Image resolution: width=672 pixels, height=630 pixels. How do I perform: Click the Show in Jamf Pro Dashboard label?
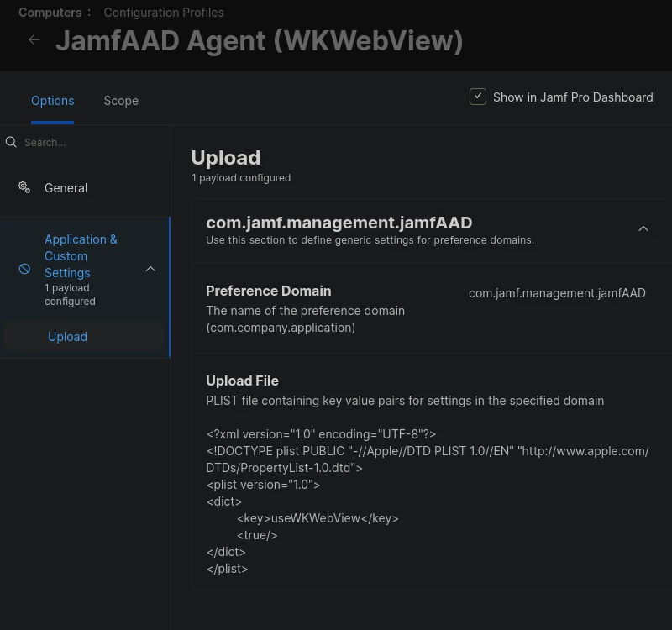point(573,97)
